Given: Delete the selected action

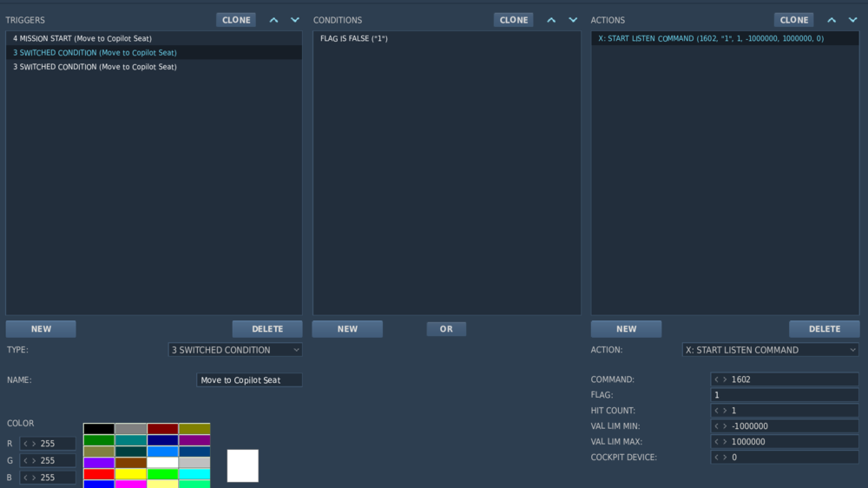Looking at the screenshot, I should [825, 329].
